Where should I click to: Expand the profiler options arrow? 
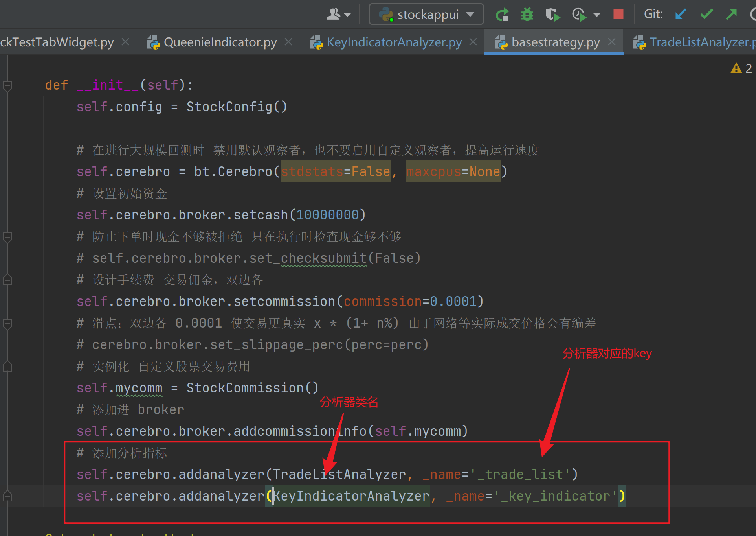coord(597,15)
